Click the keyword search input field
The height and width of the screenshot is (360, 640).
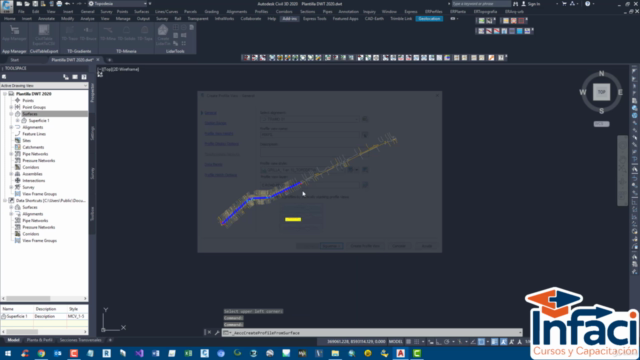[x=481, y=4]
